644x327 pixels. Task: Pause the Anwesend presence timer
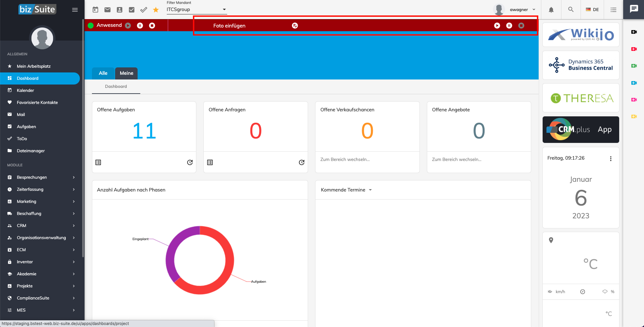coord(140,25)
